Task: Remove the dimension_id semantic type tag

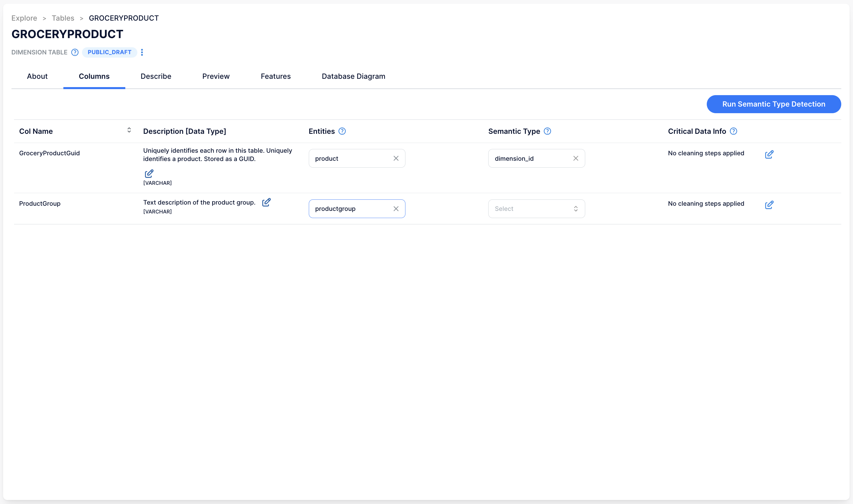Action: click(575, 158)
